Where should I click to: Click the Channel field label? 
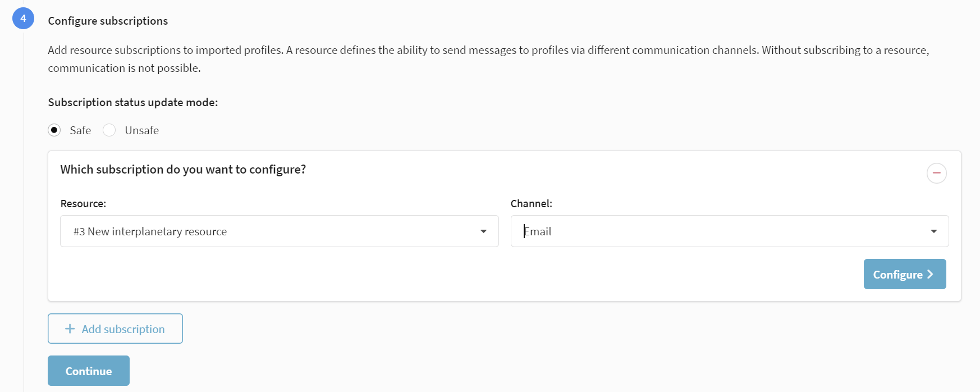tap(532, 203)
